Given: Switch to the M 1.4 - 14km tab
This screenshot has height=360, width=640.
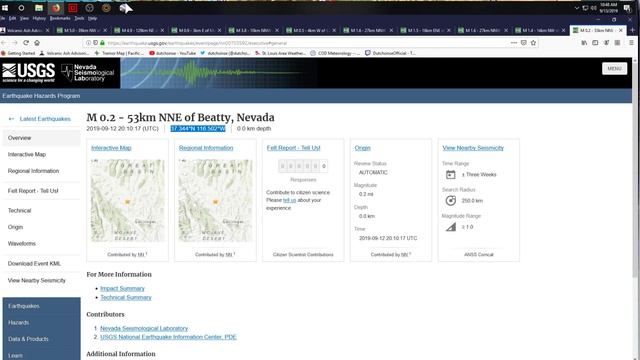Looking at the screenshot, I should 540,30.
